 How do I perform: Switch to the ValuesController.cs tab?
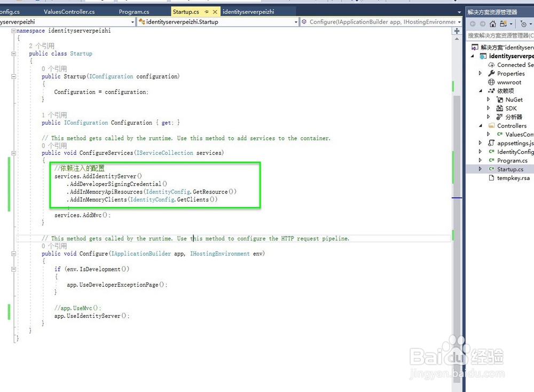tap(69, 11)
